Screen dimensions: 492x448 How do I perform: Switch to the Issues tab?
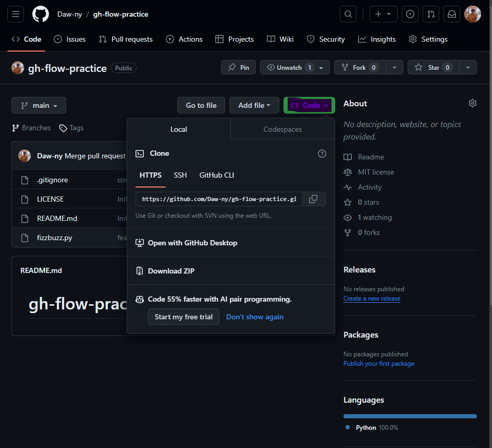[x=70, y=39]
